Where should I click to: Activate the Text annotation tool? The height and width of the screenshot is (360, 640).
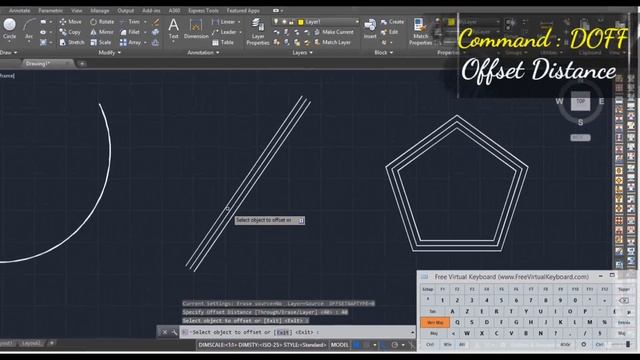173,29
